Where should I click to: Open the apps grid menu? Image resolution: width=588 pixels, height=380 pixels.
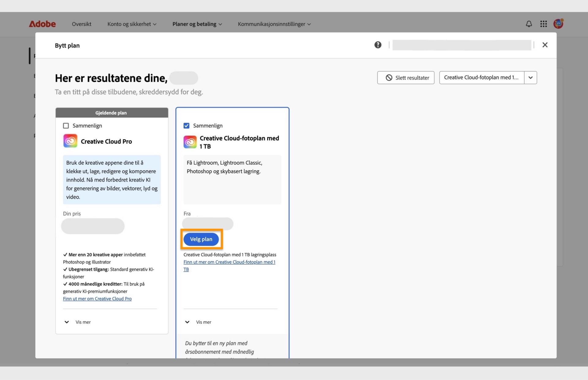pos(543,24)
